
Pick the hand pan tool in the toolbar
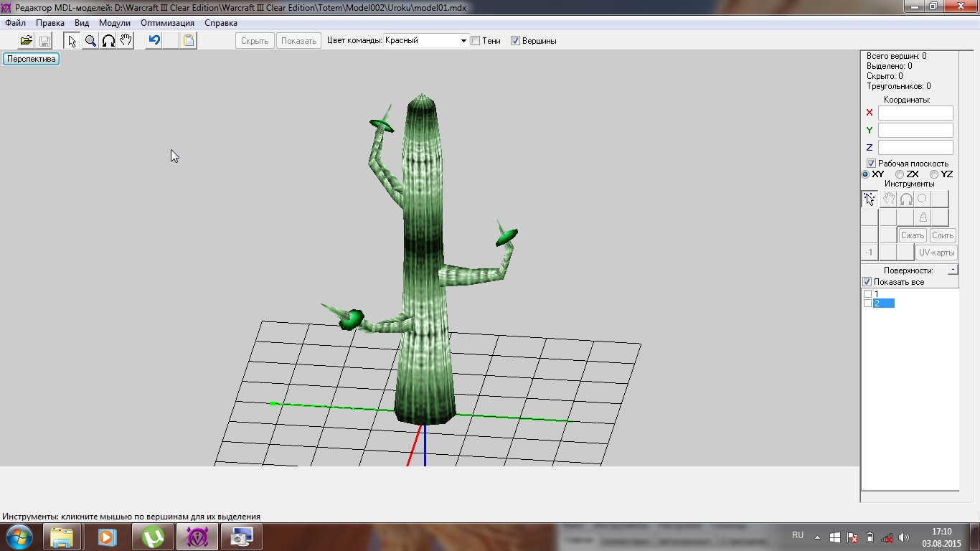(x=126, y=41)
